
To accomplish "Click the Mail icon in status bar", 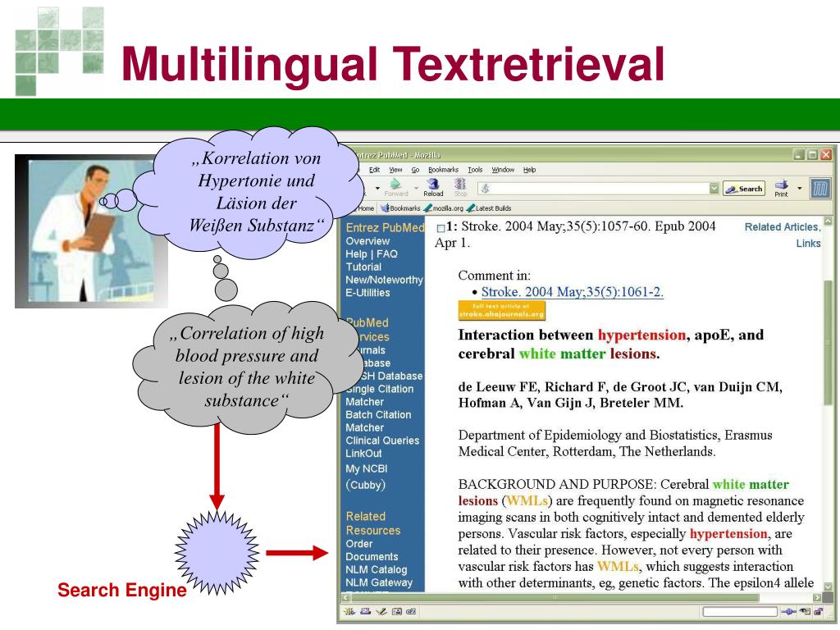I will pos(365,611).
